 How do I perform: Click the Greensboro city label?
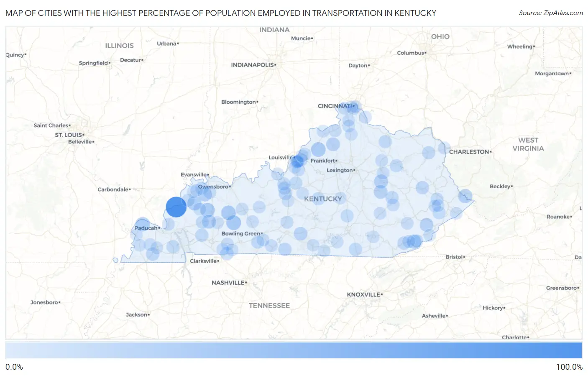(562, 288)
